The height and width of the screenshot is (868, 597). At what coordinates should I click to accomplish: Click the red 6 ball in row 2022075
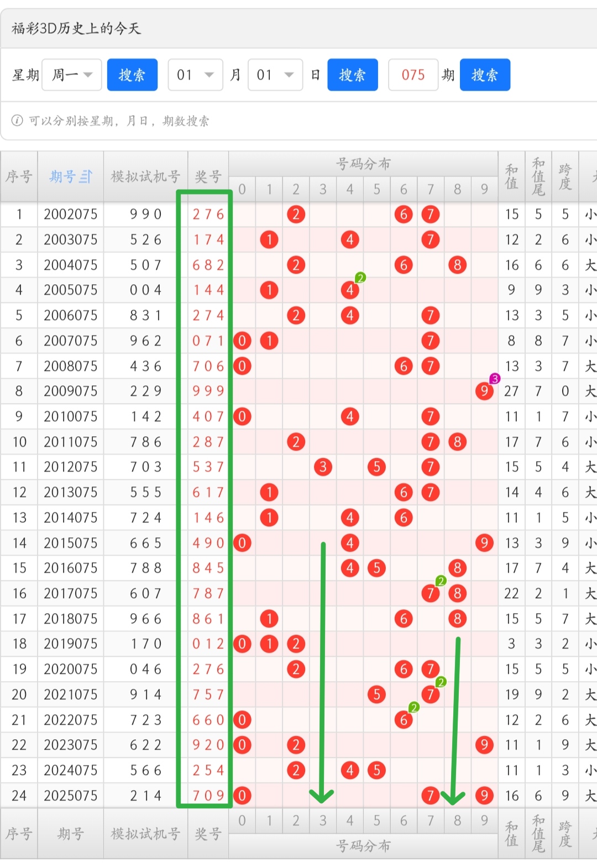(404, 720)
